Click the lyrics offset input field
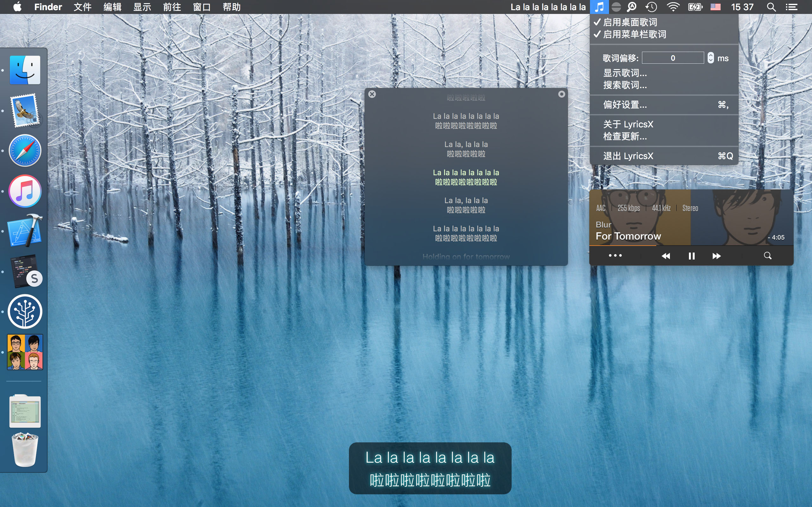Screen dimensions: 812x507 coord(672,58)
